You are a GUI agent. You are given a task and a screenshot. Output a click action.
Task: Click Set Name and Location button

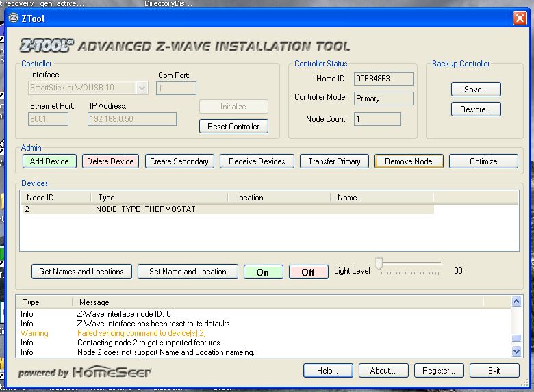click(188, 272)
